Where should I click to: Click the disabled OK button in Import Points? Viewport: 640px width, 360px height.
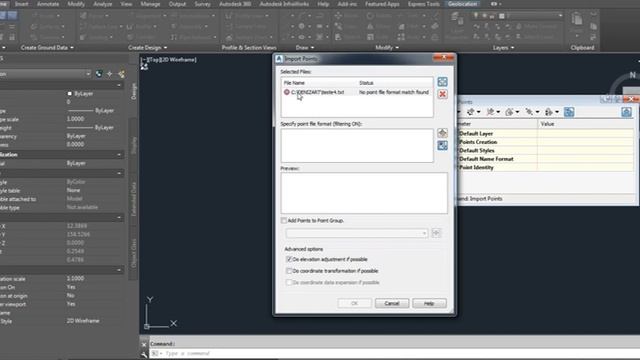click(354, 303)
